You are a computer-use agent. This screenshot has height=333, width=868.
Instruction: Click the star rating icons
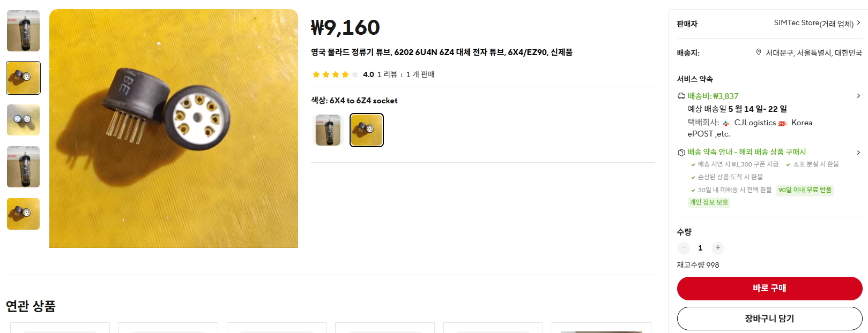click(x=335, y=74)
